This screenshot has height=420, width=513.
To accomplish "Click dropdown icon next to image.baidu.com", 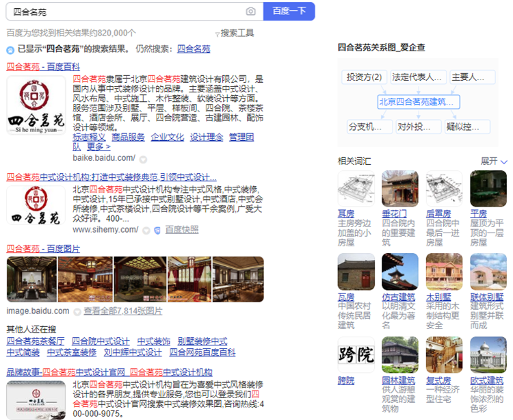I will [x=77, y=312].
